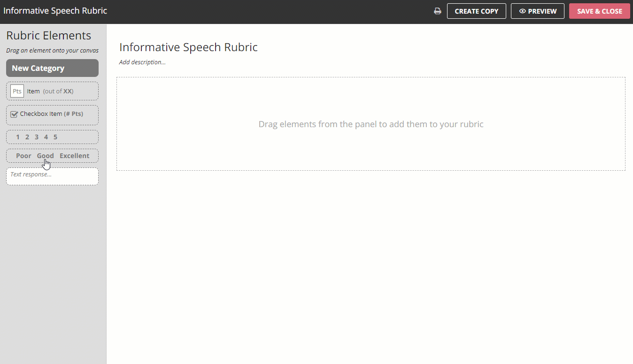Viewport: 633px width, 364px height.
Task: Select the Poor Good Excellent scale element
Action: pos(52,156)
